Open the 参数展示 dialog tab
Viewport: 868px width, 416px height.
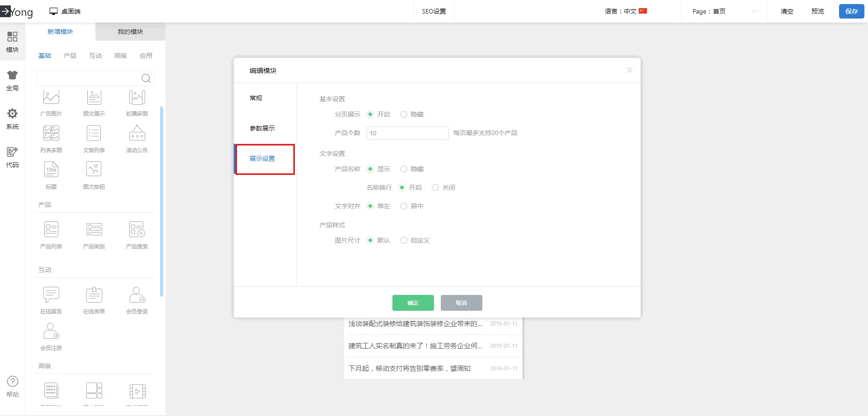pyautogui.click(x=262, y=128)
